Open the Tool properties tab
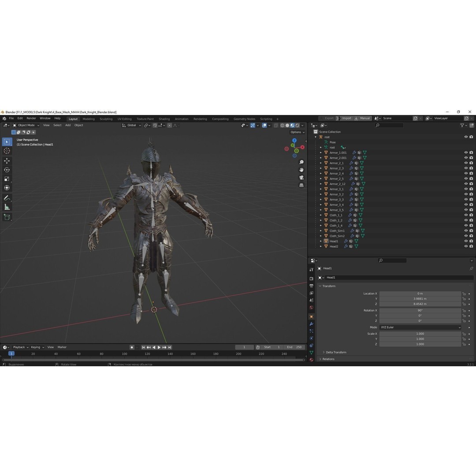 (x=312, y=270)
